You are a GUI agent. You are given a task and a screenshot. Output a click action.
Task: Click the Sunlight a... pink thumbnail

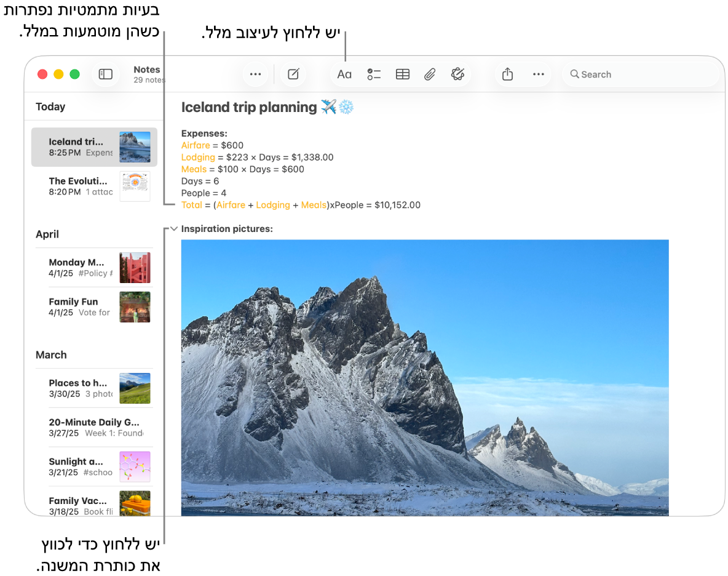coord(135,467)
